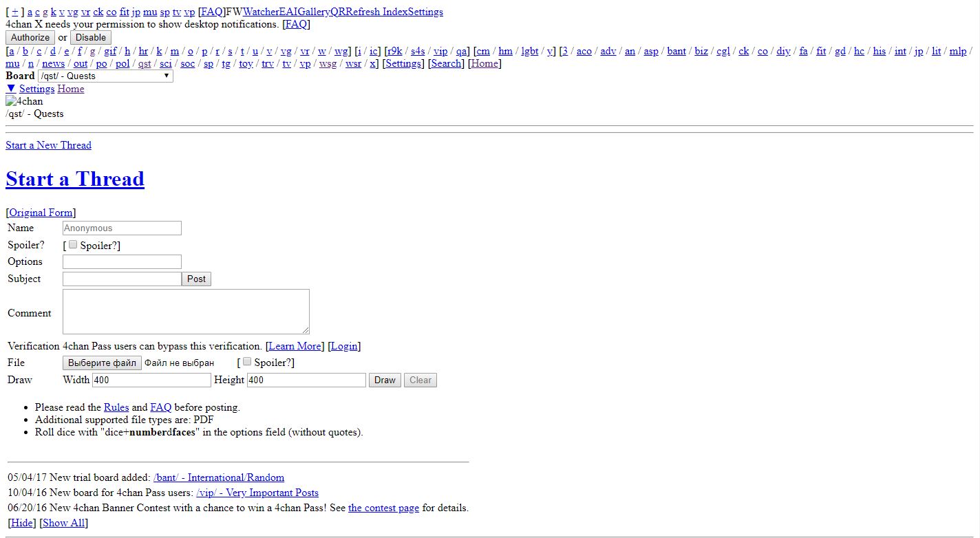
Task: Click the Login link for Pass users
Action: coord(344,346)
